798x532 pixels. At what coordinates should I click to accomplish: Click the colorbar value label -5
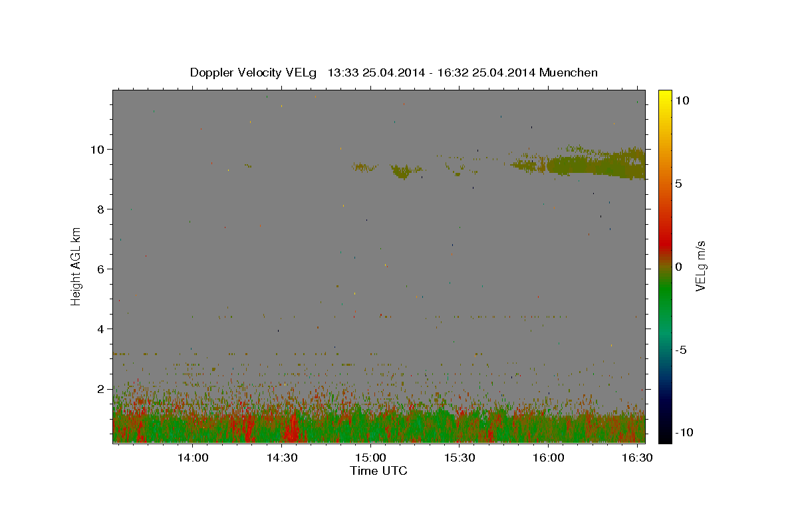(x=682, y=350)
